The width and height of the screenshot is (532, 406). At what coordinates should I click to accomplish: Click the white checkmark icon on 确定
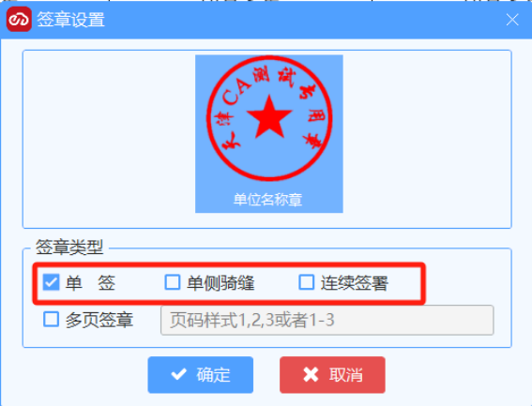click(179, 374)
